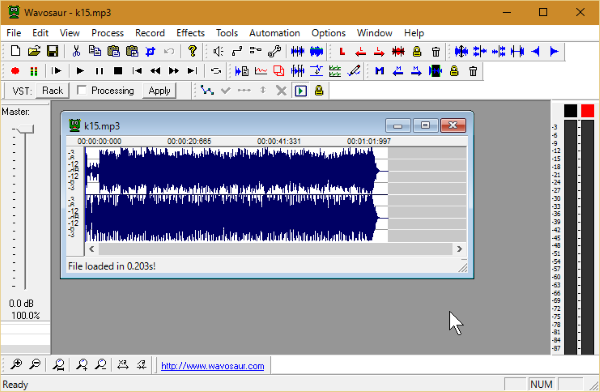Viewport: 600px width, 392px height.
Task: Open the Process menu
Action: tap(108, 33)
